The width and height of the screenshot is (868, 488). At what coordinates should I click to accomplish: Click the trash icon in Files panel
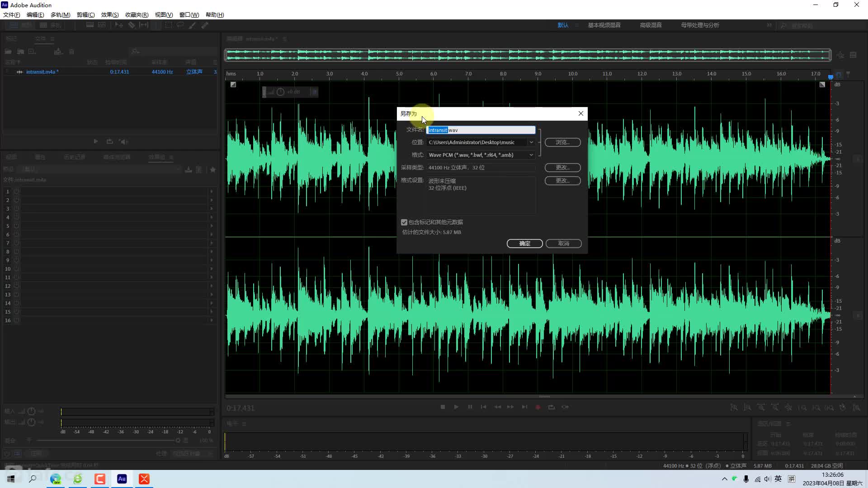71,52
